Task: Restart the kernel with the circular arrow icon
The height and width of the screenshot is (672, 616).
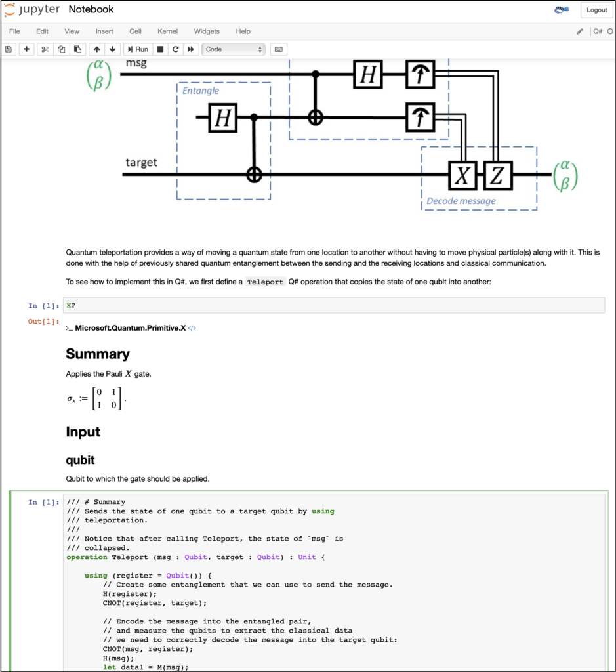Action: [176, 49]
